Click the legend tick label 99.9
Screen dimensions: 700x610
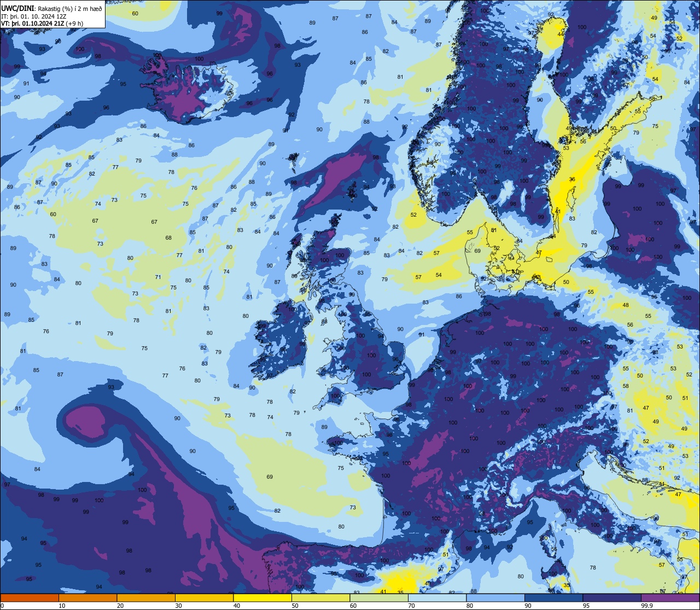click(x=647, y=606)
